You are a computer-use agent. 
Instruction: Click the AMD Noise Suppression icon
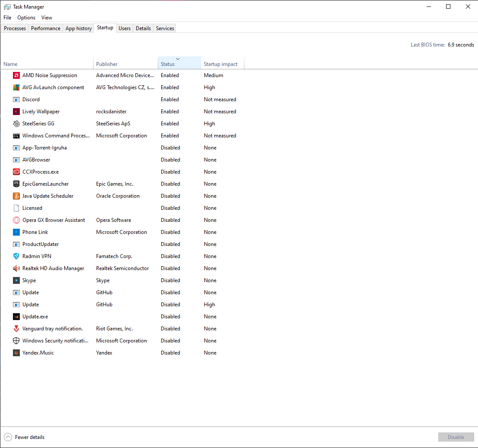16,75
